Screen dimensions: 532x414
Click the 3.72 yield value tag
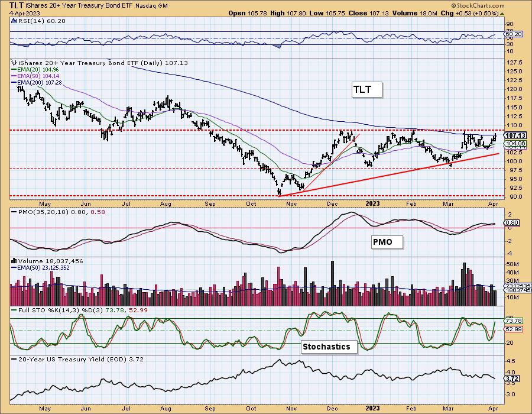512,379
